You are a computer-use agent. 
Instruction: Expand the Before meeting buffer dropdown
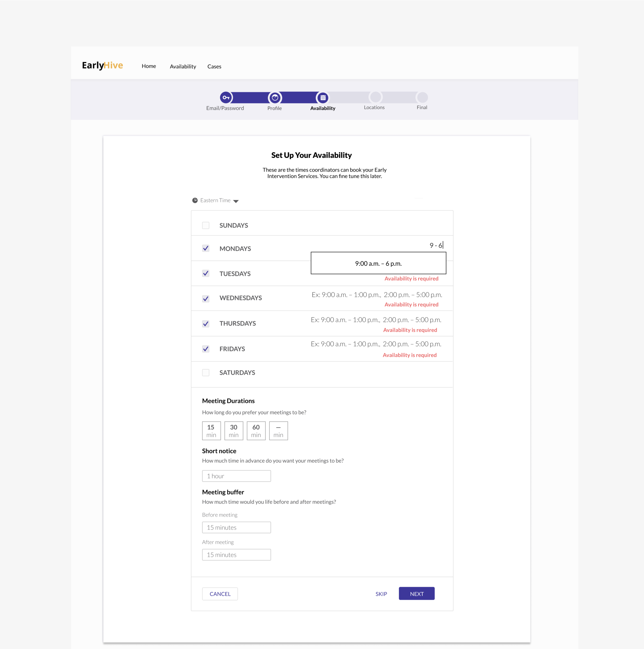tap(236, 527)
